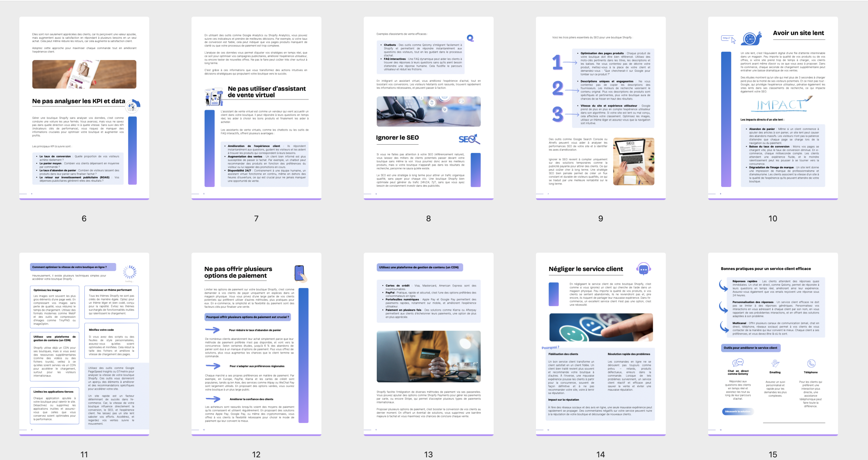Viewport: 868px width, 460px height.
Task: Click the curved arrow beside 'Réponses rapides'
Action: point(723,285)
